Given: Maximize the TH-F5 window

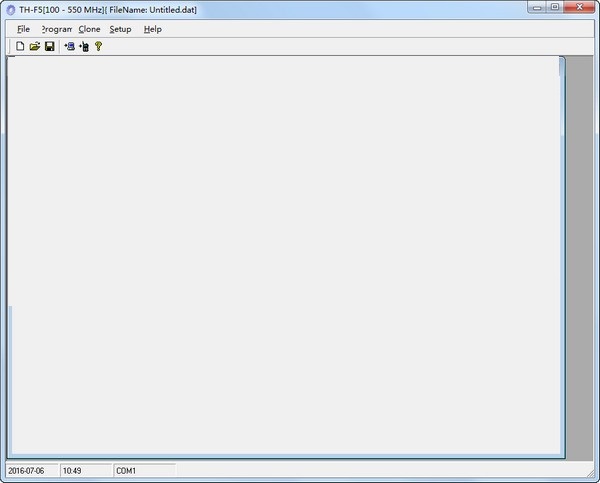Looking at the screenshot, I should pos(555,7).
